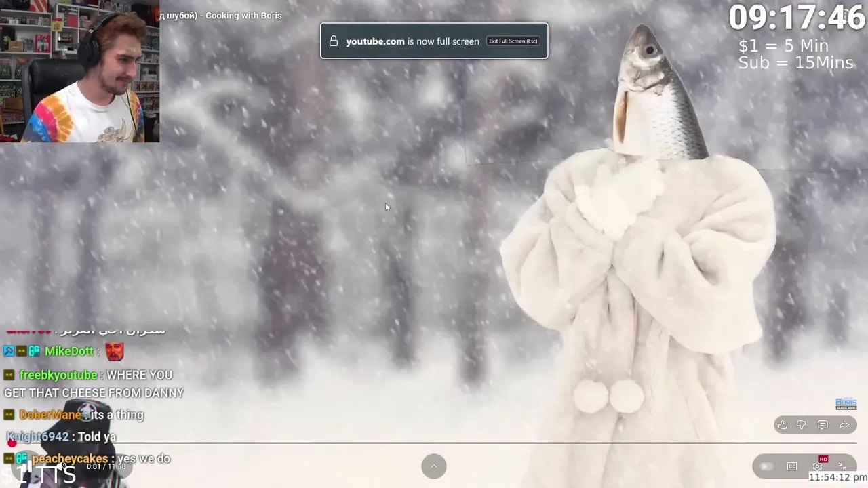Share the video via arrow icon

tap(844, 425)
